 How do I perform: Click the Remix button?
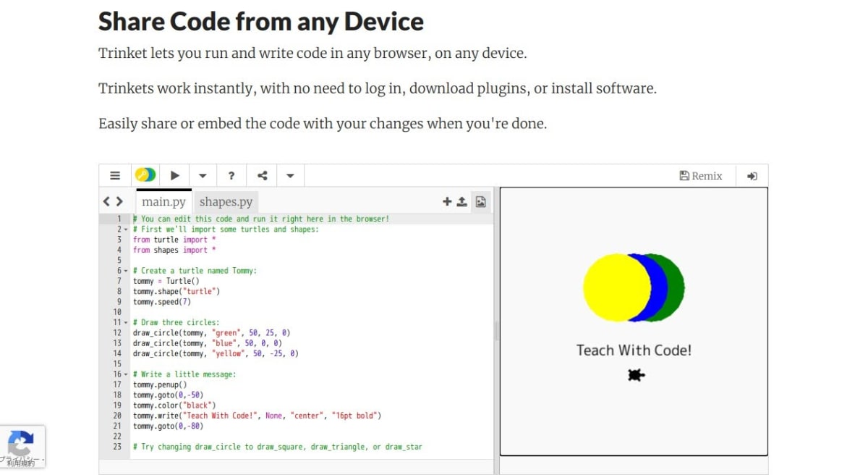pyautogui.click(x=701, y=175)
